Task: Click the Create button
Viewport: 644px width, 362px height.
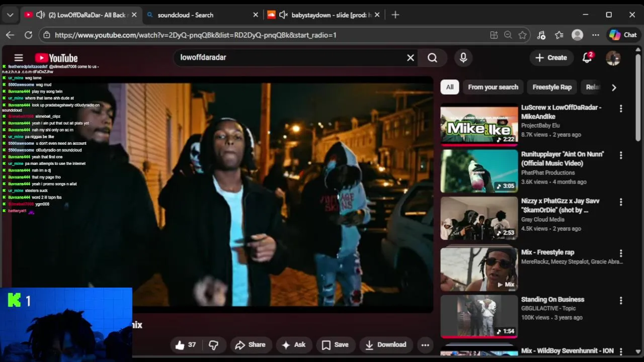Action: pyautogui.click(x=551, y=58)
